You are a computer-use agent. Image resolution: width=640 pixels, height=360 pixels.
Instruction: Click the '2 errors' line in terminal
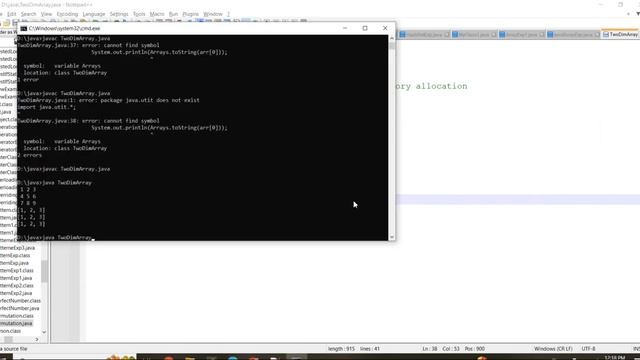[29, 155]
